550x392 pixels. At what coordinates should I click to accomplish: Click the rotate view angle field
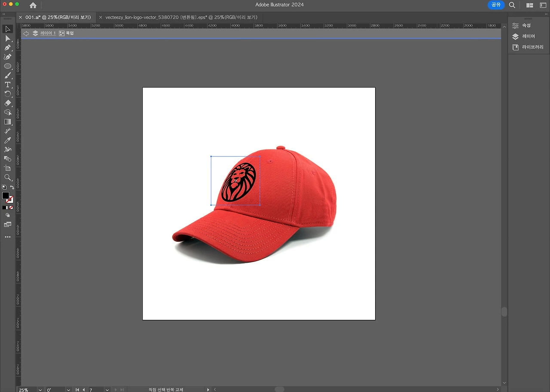click(55, 390)
